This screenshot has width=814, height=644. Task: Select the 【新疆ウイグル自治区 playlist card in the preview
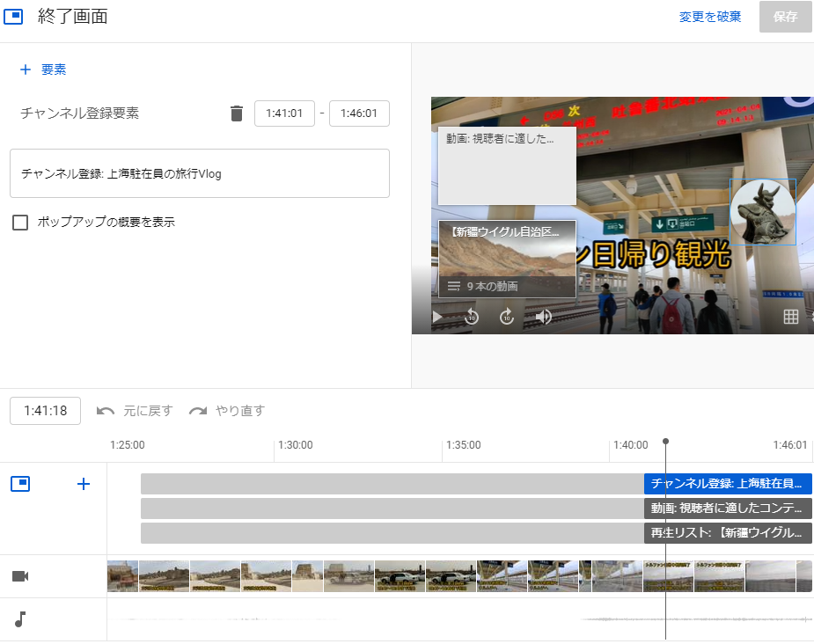(507, 259)
